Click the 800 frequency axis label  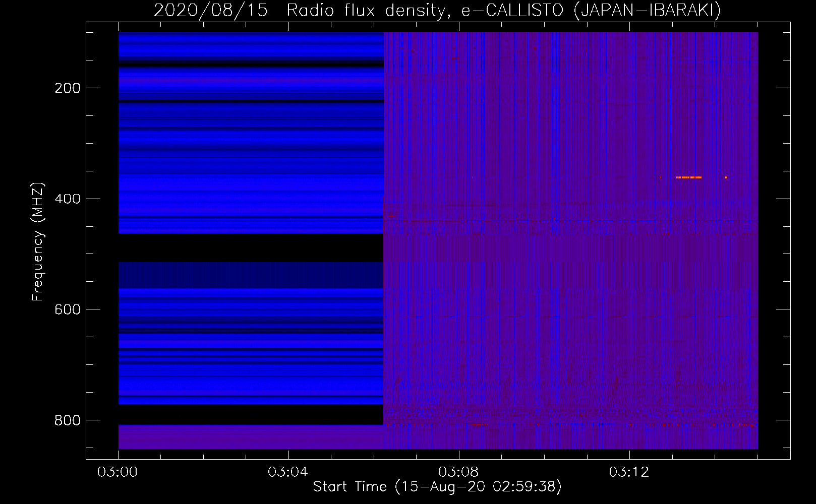tap(68, 420)
